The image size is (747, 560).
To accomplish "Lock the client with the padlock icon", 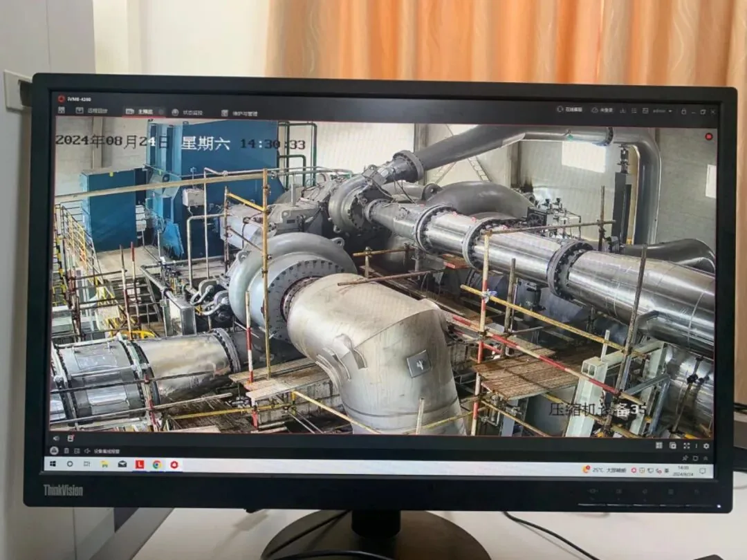I will click(683, 111).
